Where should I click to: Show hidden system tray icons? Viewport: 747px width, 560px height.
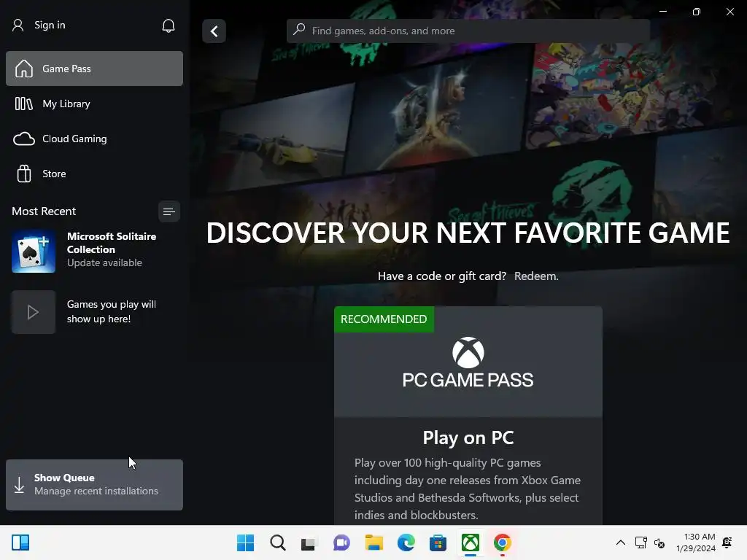coord(621,542)
